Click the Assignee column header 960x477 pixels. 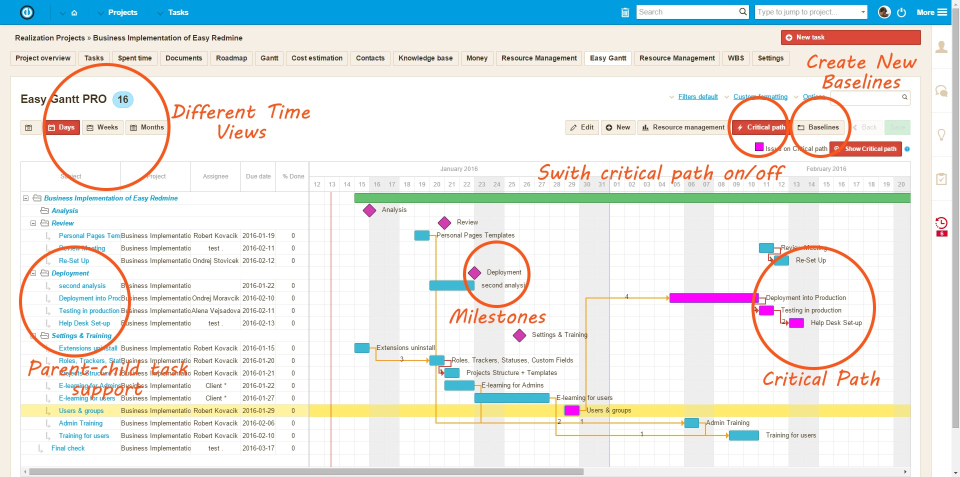[216, 176]
